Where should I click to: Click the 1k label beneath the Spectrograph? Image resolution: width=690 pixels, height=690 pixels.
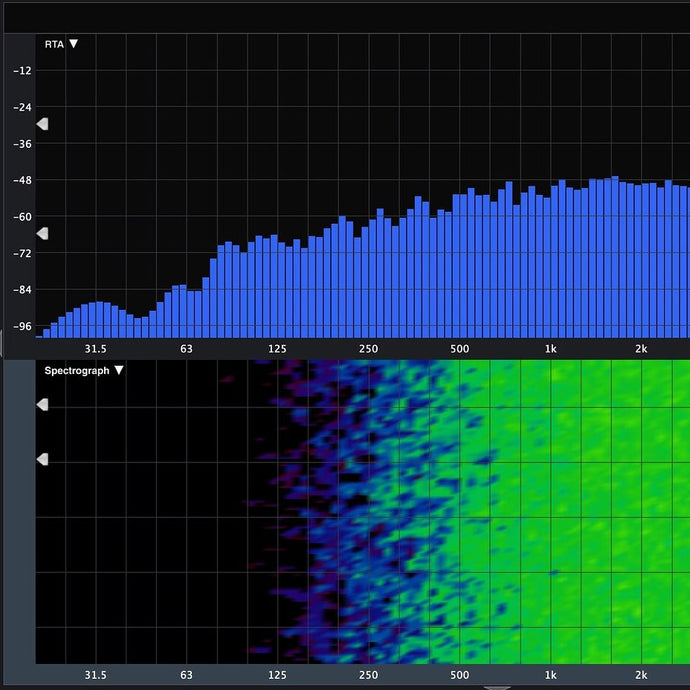(x=550, y=675)
